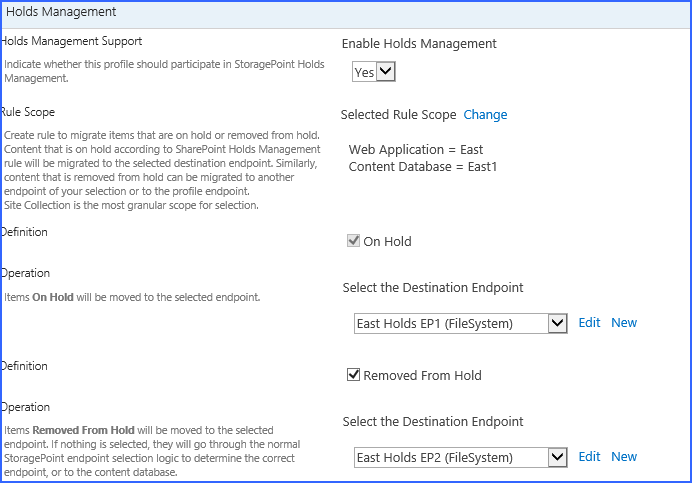This screenshot has width=692, height=483.
Task: Click New next to East Holds EP1
Action: click(x=624, y=323)
